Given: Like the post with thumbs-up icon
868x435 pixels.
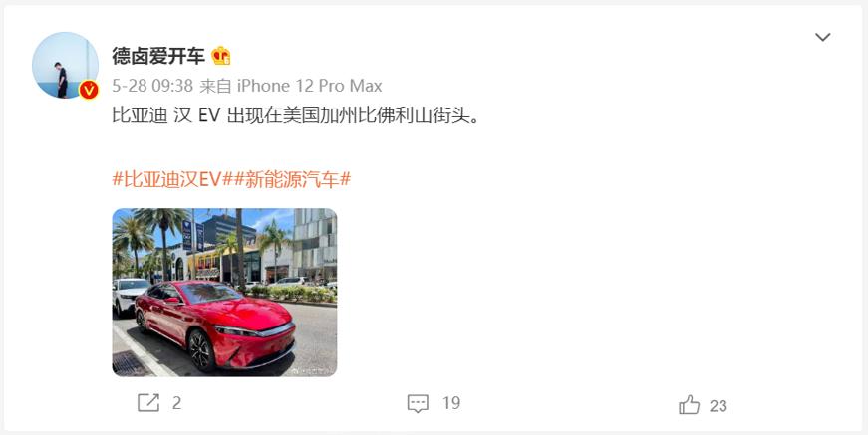Looking at the screenshot, I should coord(690,404).
